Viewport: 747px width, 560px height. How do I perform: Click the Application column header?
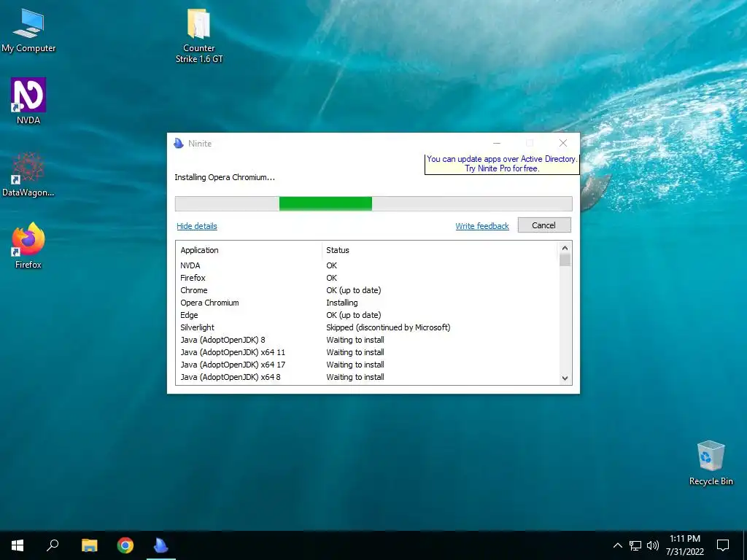199,250
